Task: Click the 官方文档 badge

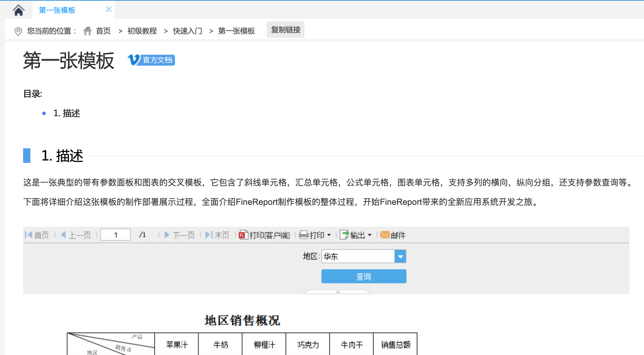Action: pos(151,60)
